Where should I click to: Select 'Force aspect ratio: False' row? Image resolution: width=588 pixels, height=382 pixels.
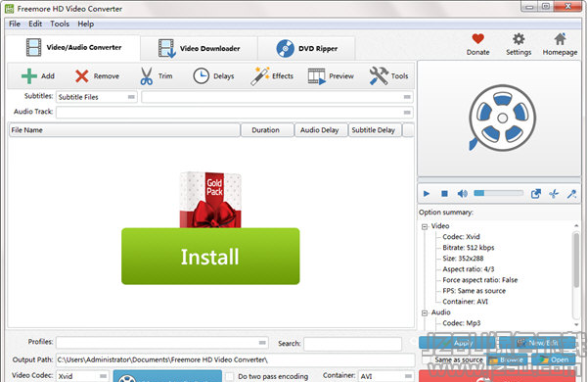[479, 280]
